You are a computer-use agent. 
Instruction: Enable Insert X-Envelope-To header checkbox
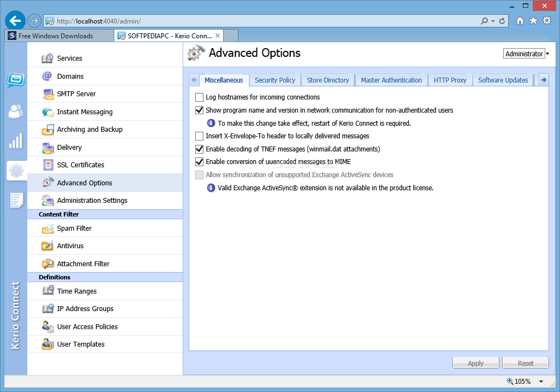pyautogui.click(x=199, y=136)
